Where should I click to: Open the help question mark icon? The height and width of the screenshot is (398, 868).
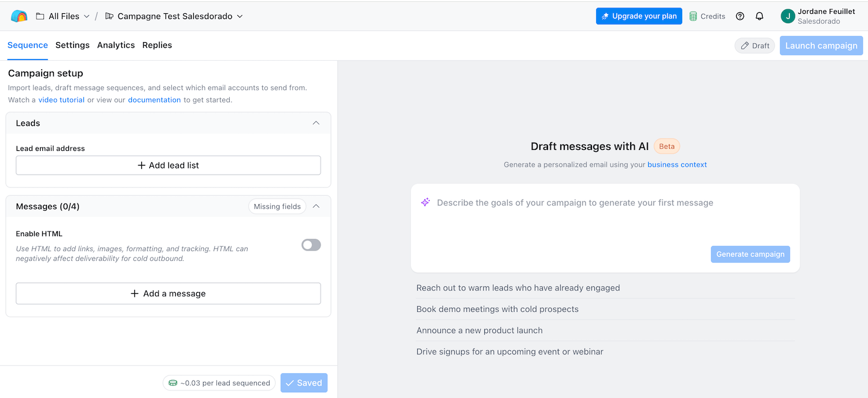pos(740,16)
